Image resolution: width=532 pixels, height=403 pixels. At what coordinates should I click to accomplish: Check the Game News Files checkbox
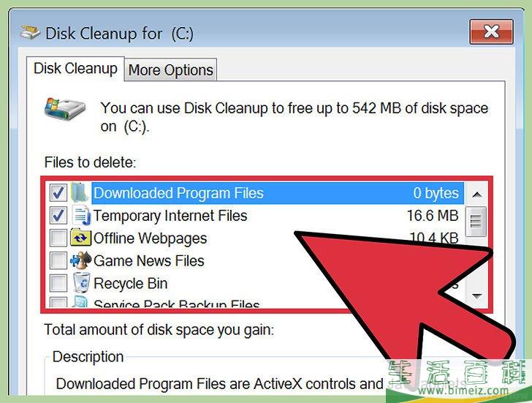coord(58,260)
